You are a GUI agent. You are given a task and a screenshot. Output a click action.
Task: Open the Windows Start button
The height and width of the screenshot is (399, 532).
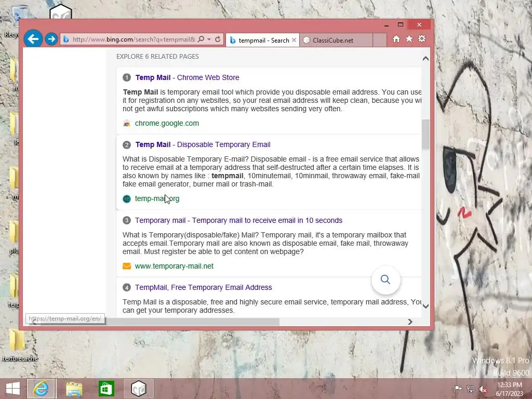pos(13,389)
